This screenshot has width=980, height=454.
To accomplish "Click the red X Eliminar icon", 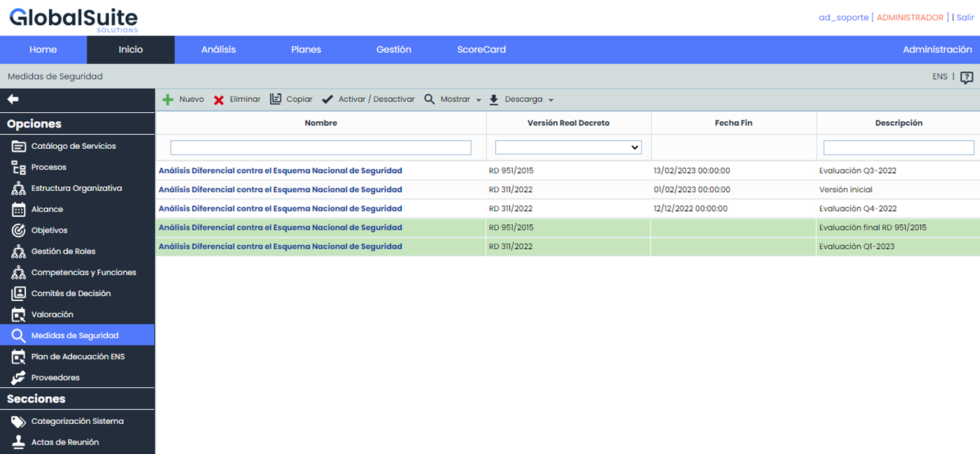I will click(x=219, y=100).
